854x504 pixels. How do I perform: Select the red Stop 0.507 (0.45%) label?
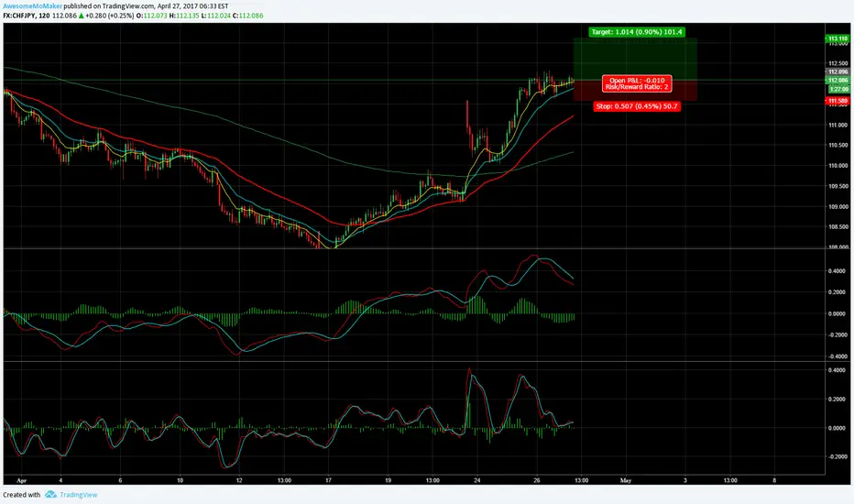pos(637,106)
